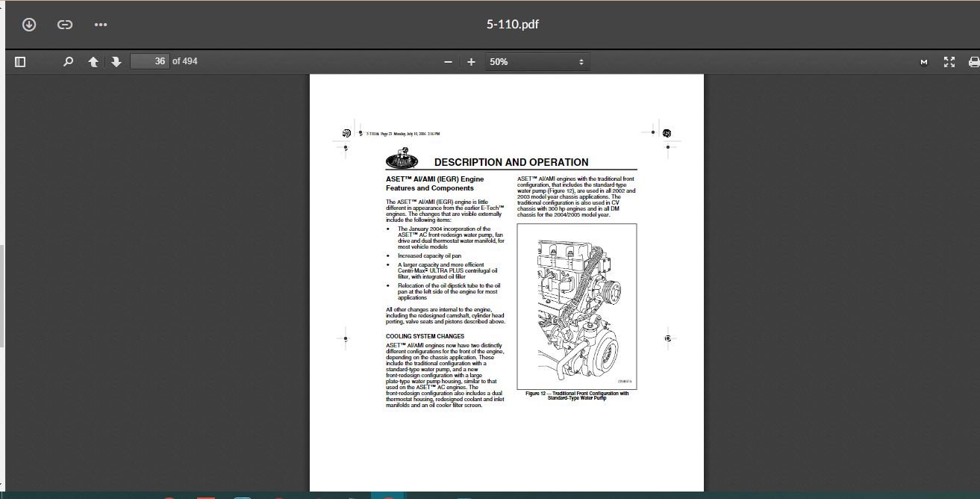This screenshot has height=499, width=980.
Task: Print the document using printer icon
Action: click(x=973, y=62)
